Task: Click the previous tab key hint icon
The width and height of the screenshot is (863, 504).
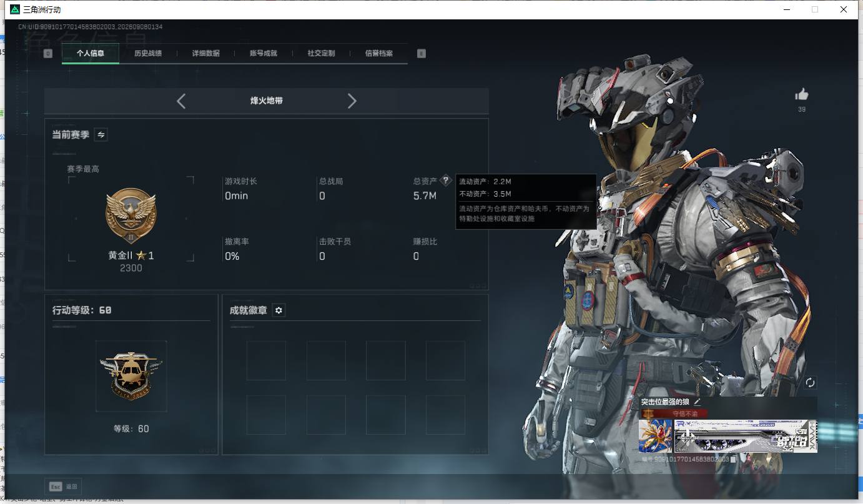Action: [48, 54]
